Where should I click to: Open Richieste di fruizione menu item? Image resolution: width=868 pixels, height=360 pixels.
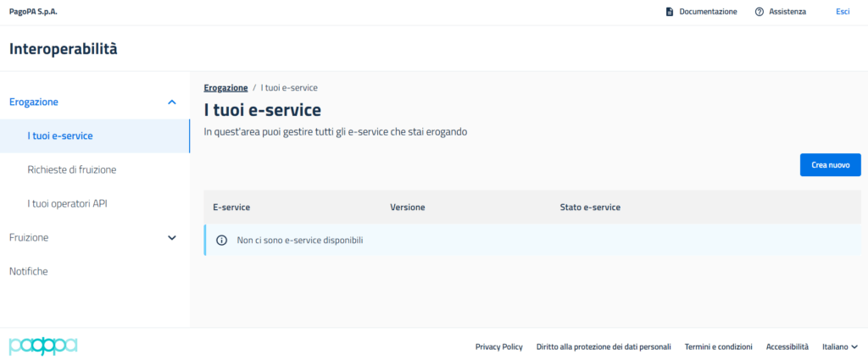pos(72,169)
